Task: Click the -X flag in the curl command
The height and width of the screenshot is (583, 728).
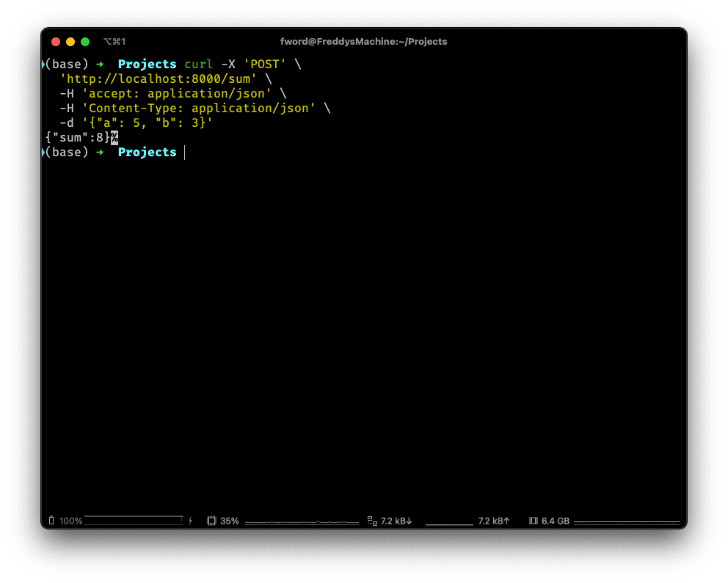Action: coord(228,64)
